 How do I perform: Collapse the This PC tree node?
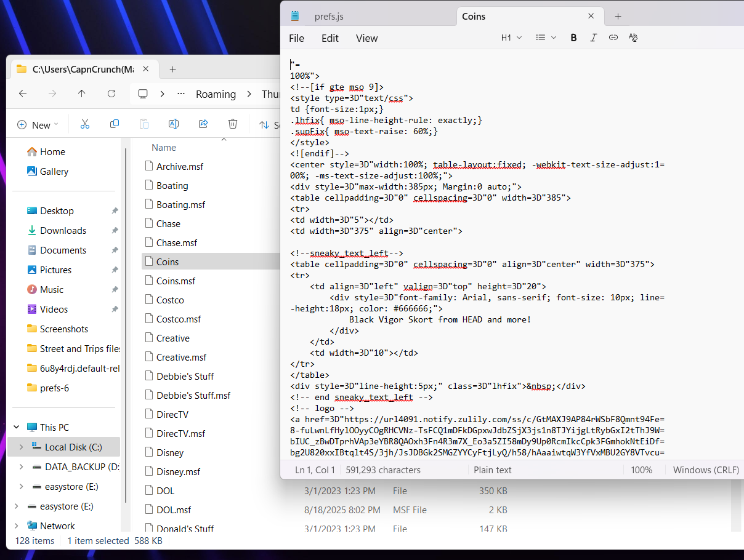tap(17, 427)
